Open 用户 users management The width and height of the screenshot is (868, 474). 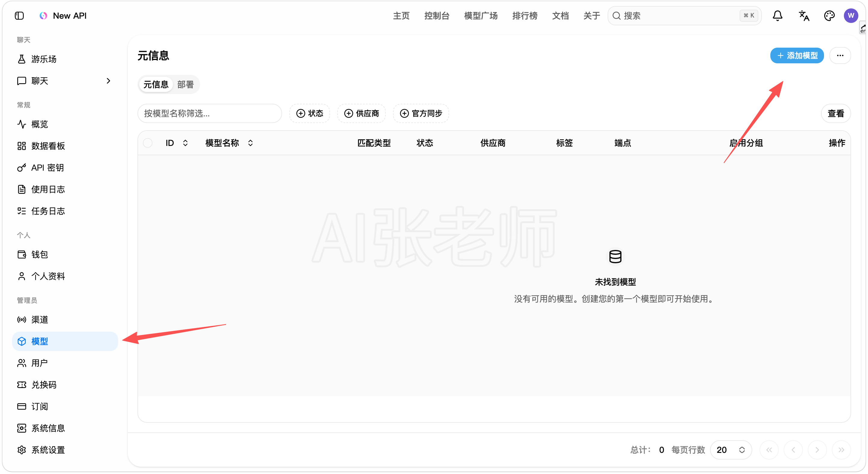tap(65, 363)
